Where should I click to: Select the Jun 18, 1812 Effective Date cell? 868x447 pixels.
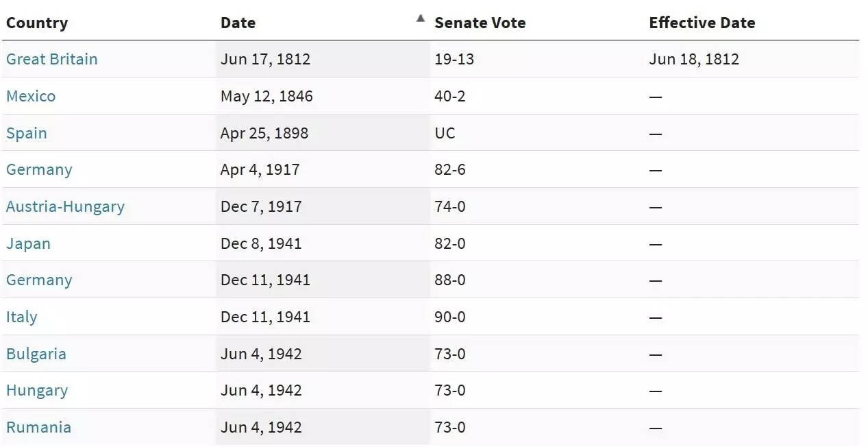tap(695, 59)
